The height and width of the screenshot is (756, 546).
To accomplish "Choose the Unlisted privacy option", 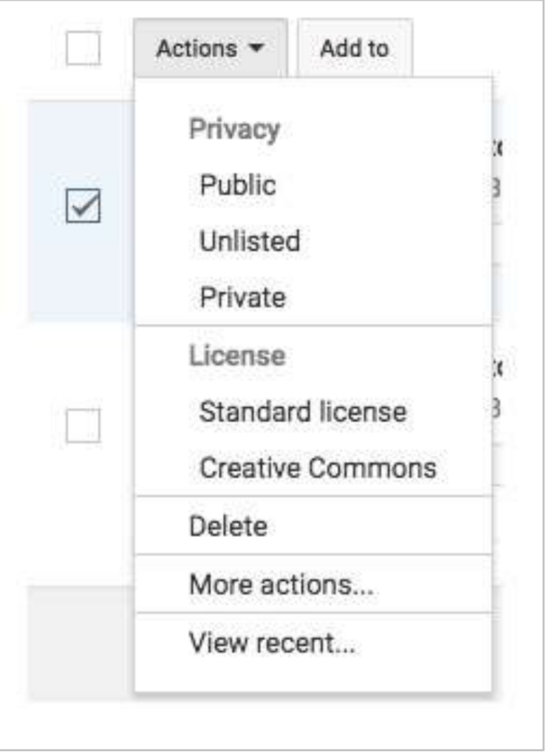I will click(249, 242).
